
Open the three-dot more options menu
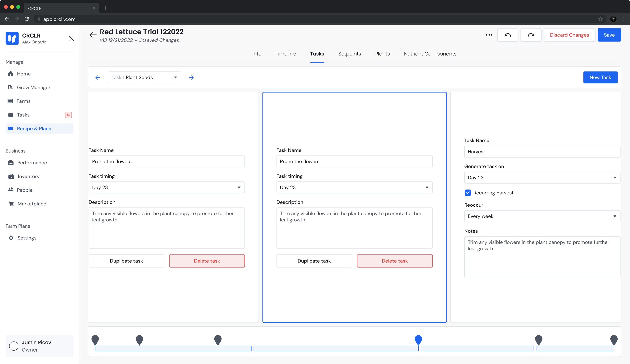(x=489, y=35)
